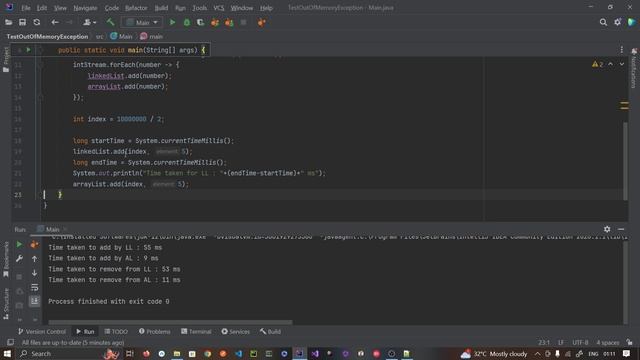Toggle scroll to end in Run console
The width and height of the screenshot is (640, 360).
pyautogui.click(x=34, y=301)
